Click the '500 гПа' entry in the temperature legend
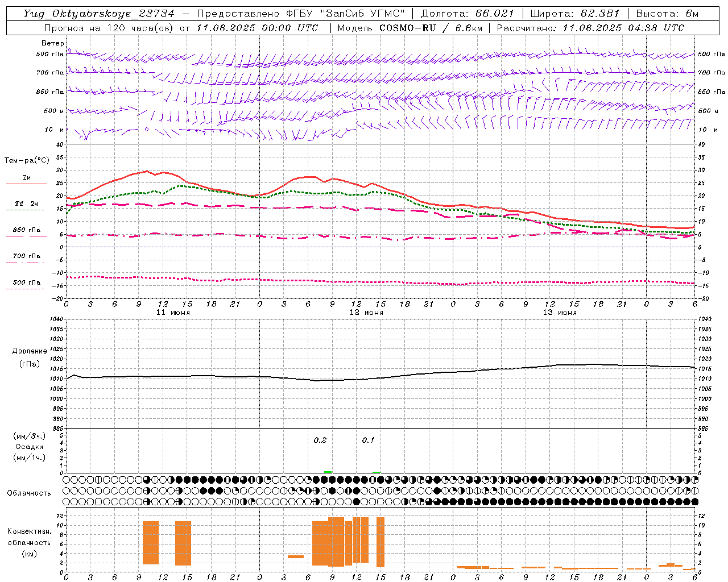This screenshot has width=728, height=582. pyautogui.click(x=27, y=282)
